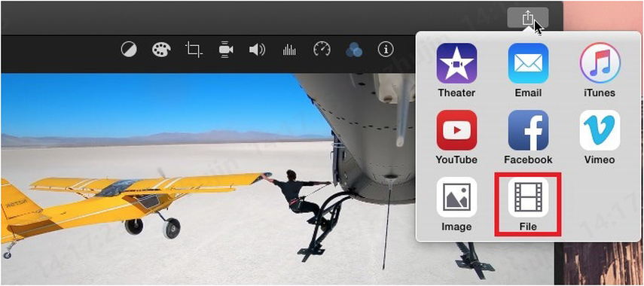Show the Clip Information panel
644x286 pixels.
pyautogui.click(x=385, y=50)
